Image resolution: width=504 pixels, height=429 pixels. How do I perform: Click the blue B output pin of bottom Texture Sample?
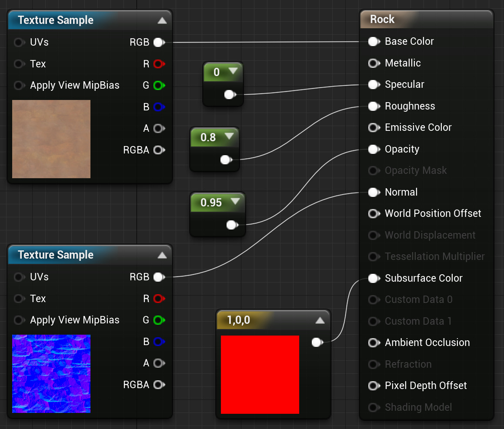click(158, 342)
